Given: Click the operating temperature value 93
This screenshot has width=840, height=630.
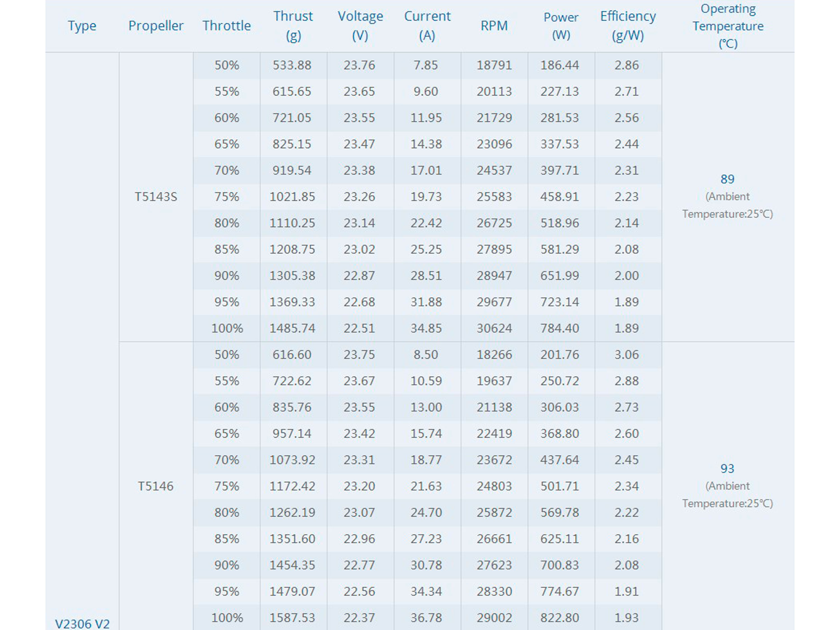Looking at the screenshot, I should coord(727,469).
